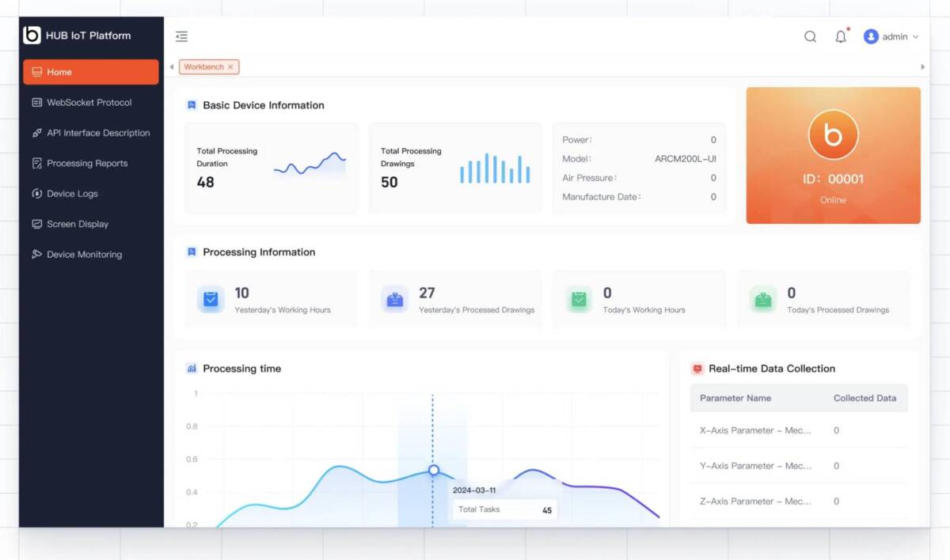
Task: Click the orange device logo circle
Action: [x=833, y=135]
